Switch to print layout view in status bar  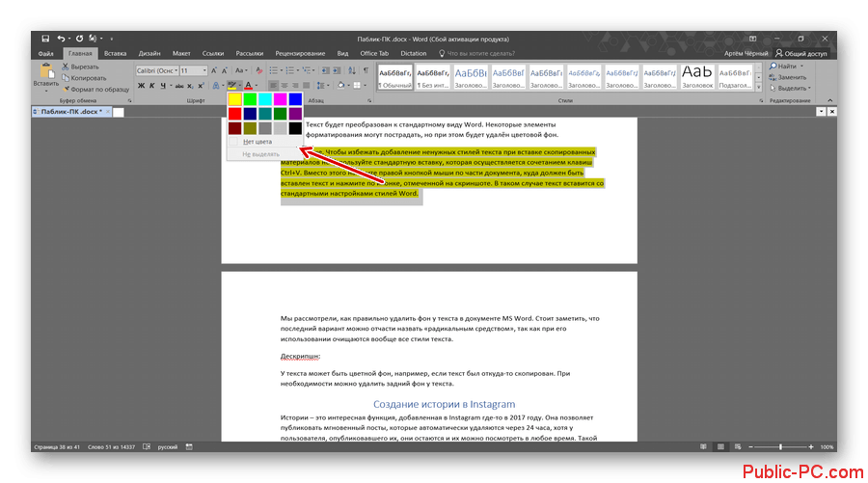point(720,447)
